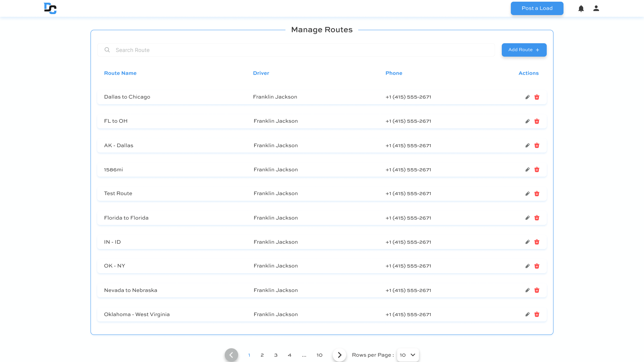Edit the Dallas to Chicago route
Screen dimensions: 644x362
tap(527, 97)
